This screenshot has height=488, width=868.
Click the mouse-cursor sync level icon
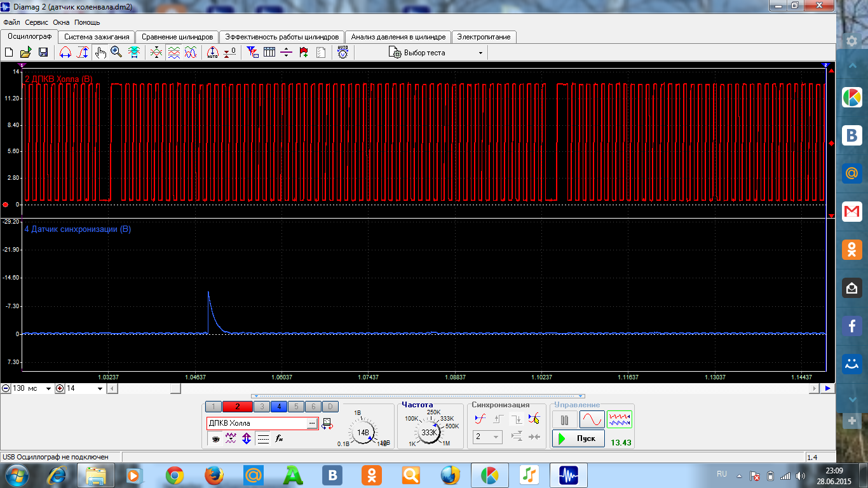pos(534,419)
